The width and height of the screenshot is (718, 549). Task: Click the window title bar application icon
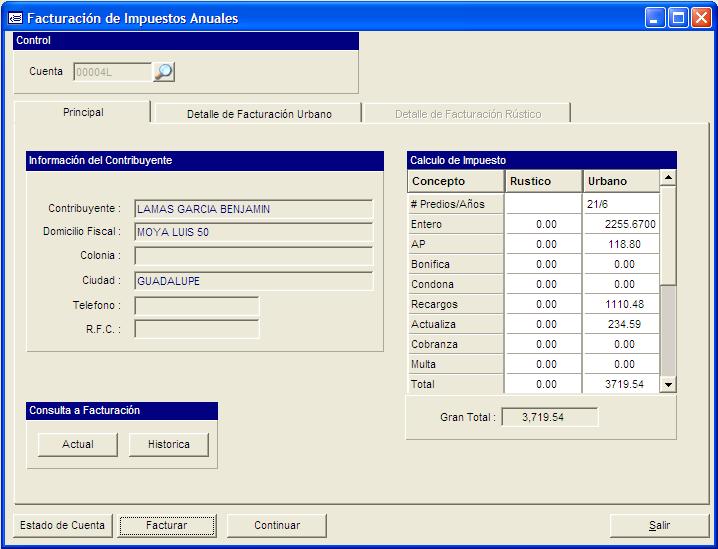pos(15,18)
